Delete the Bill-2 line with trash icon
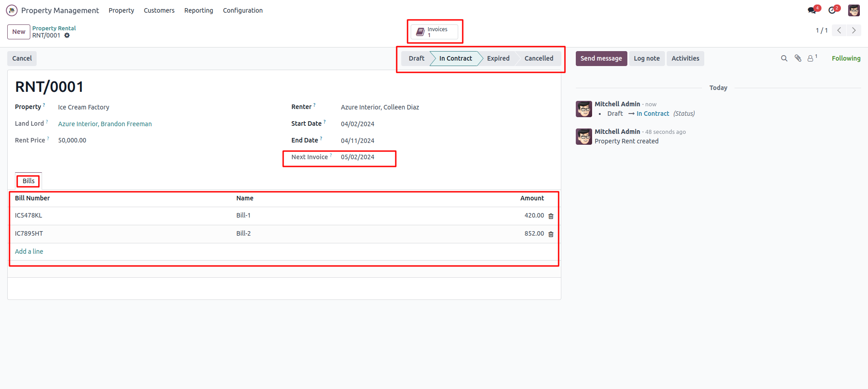 point(551,234)
